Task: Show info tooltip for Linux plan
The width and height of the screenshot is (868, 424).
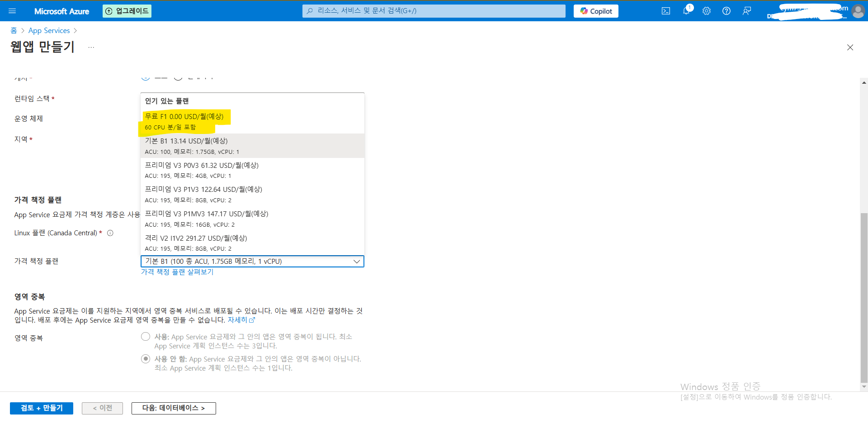Action: 110,233
